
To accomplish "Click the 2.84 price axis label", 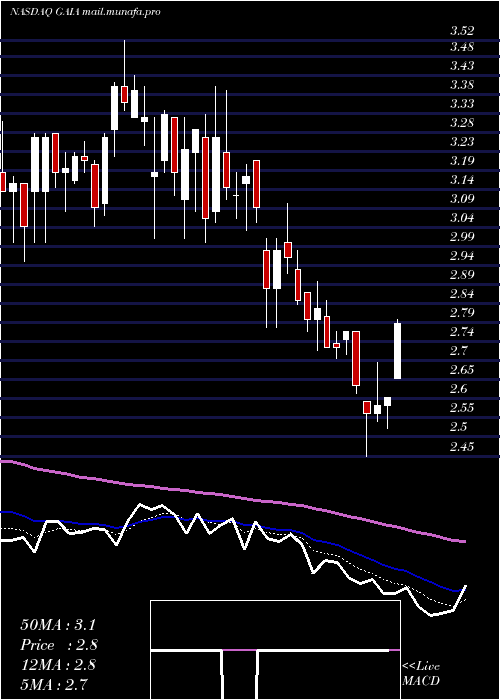I will pos(462,293).
